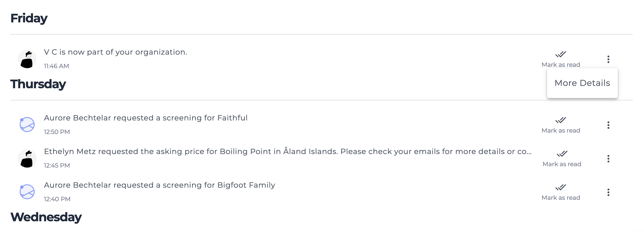Open three-dot menu for Bigfoot Family request
This screenshot has width=644, height=232.
click(x=608, y=192)
